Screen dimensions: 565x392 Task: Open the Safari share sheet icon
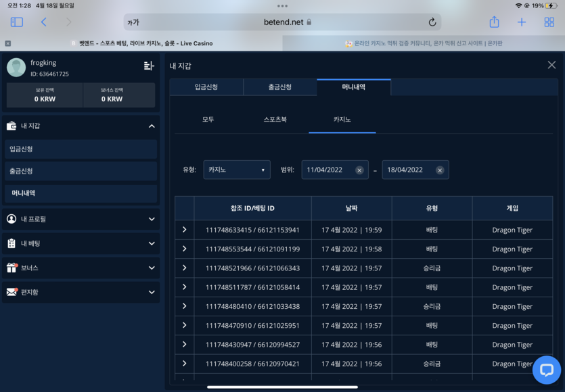tap(494, 22)
